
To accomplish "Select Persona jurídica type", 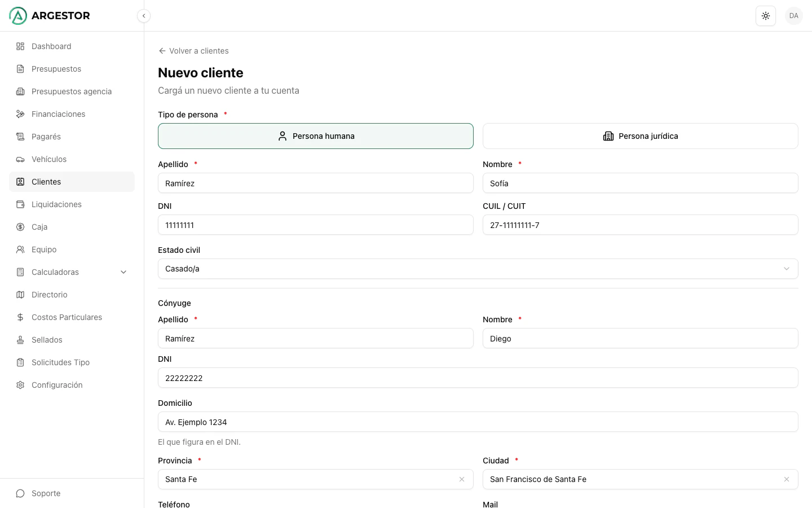I will tap(641, 136).
